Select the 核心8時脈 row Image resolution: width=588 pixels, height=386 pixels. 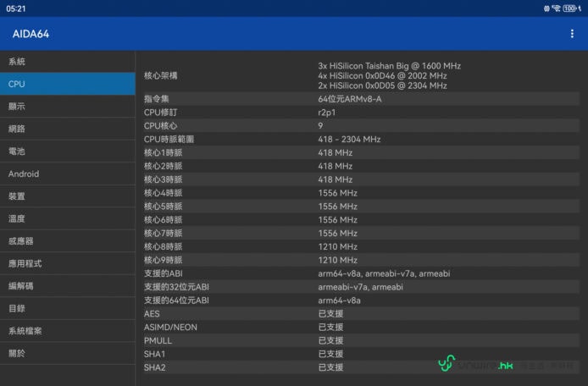362,246
